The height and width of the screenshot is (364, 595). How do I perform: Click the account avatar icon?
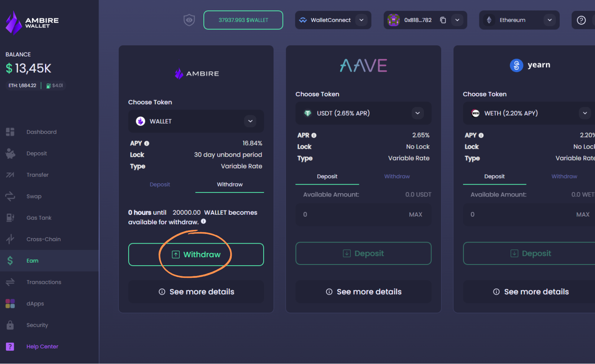[x=393, y=20]
